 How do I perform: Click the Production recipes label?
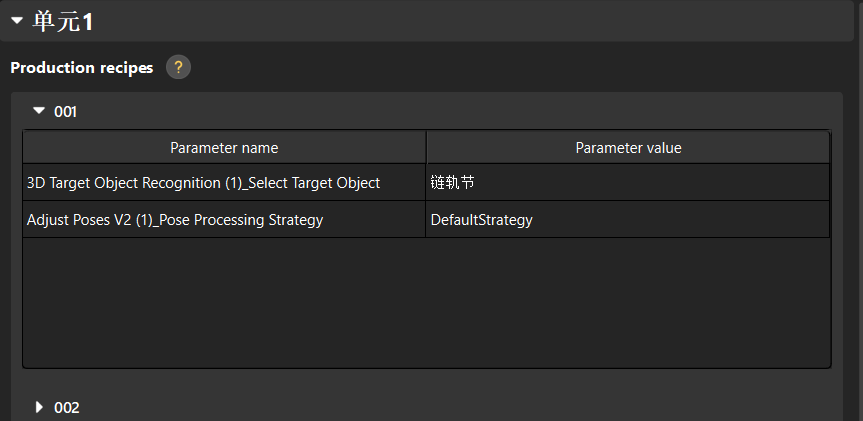(82, 68)
